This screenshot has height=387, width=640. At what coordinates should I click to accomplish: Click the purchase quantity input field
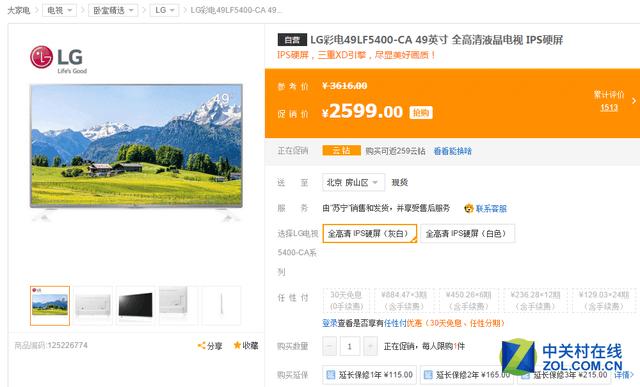pos(350,346)
